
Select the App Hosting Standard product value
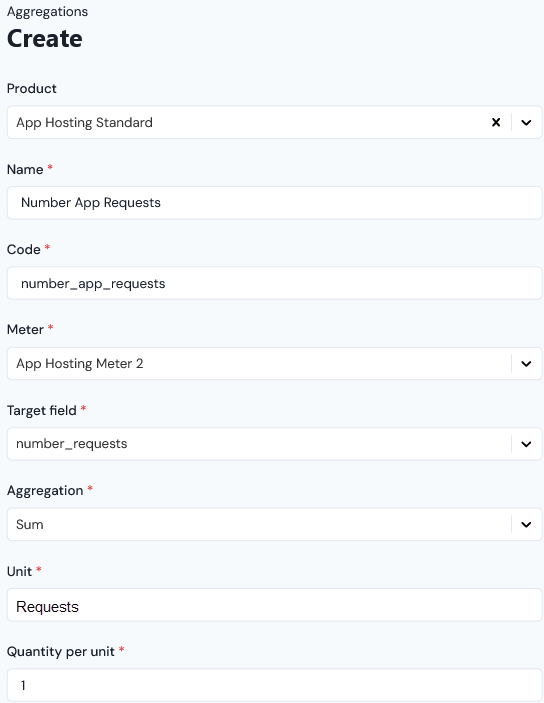coord(84,122)
